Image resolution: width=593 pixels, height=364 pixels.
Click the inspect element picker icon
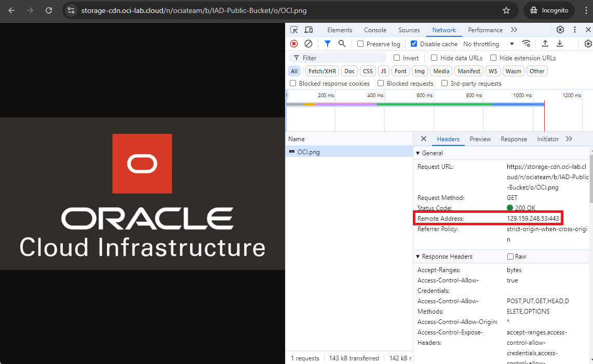[x=294, y=30]
